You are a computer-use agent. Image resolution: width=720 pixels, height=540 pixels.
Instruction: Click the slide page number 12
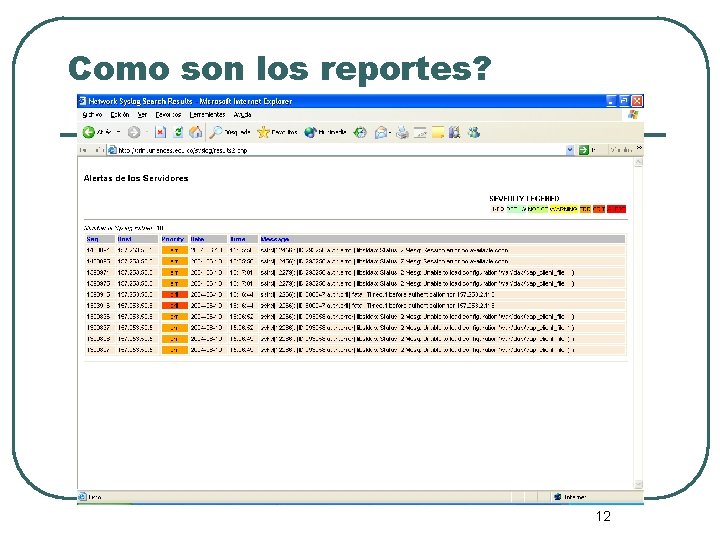coord(603,516)
